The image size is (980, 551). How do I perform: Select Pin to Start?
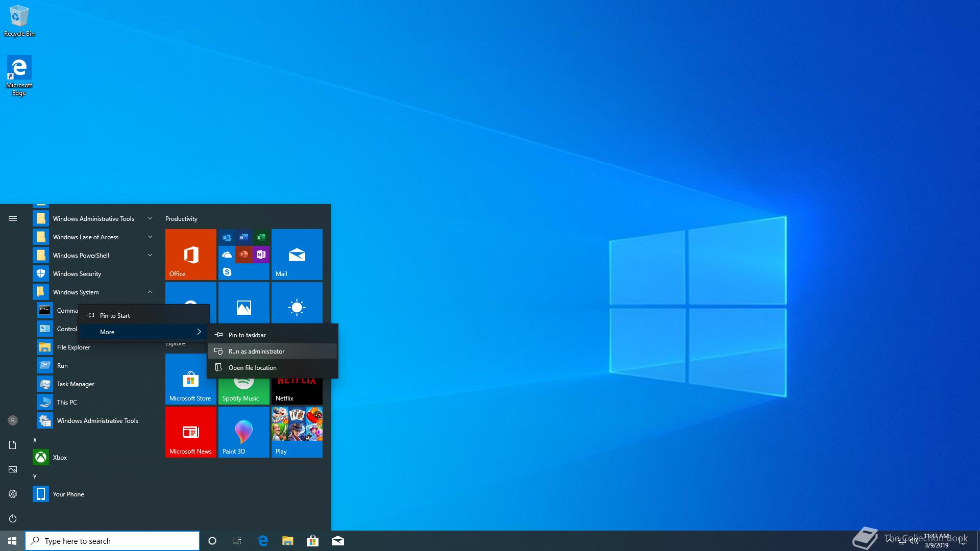click(x=144, y=315)
